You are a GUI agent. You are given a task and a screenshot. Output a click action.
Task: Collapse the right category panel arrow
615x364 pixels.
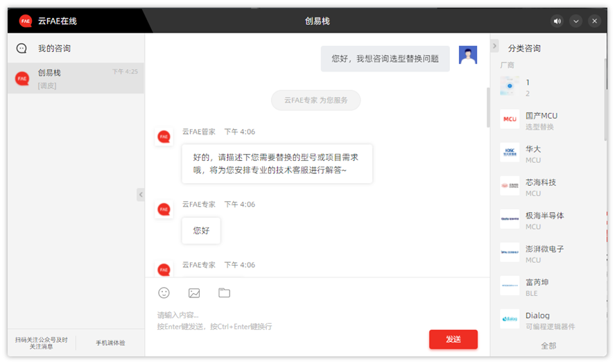tap(494, 46)
